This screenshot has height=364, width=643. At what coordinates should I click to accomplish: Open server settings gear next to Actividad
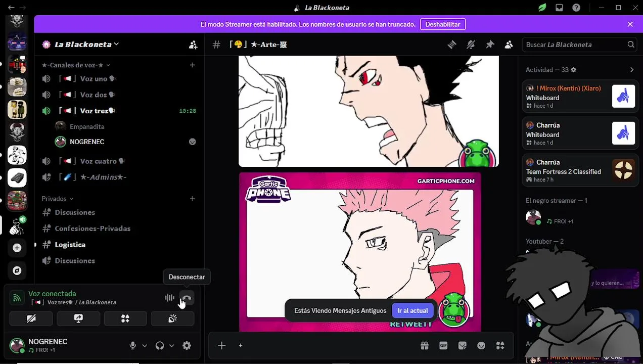tap(573, 70)
